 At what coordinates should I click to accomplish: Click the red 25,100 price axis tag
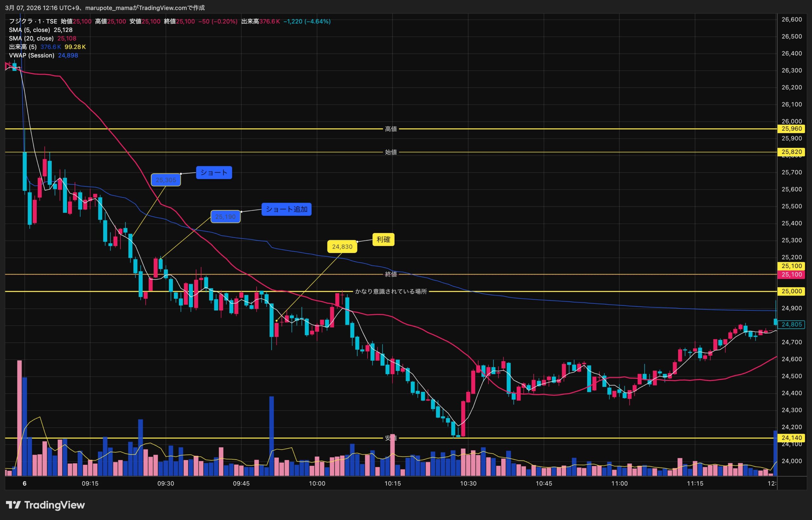[x=791, y=275]
